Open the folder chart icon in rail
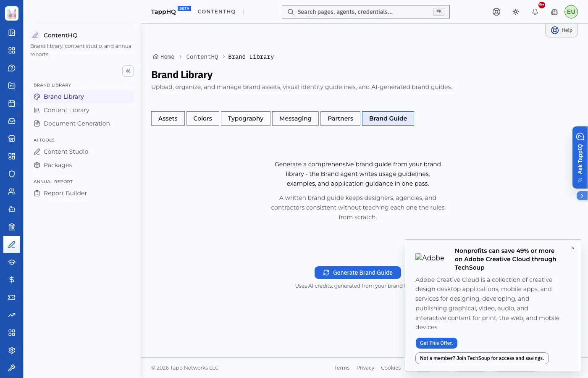The image size is (588, 378). 12,86
